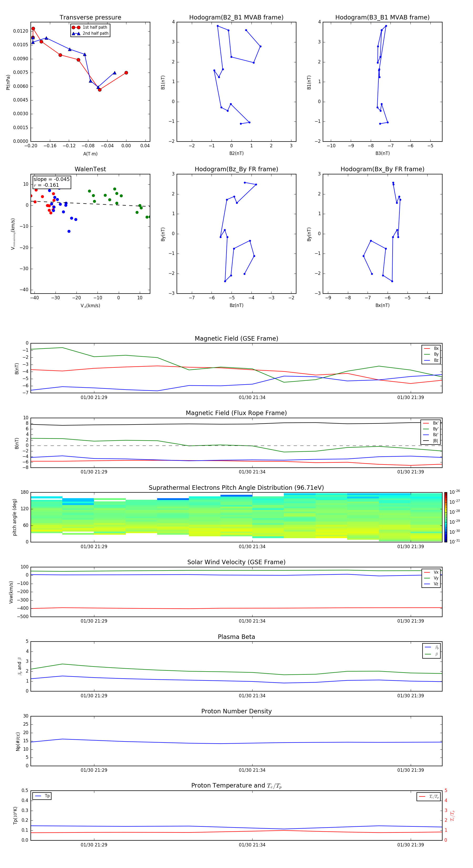Select the 'Plasma Beta' title
473x868 pixels.
(236, 637)
